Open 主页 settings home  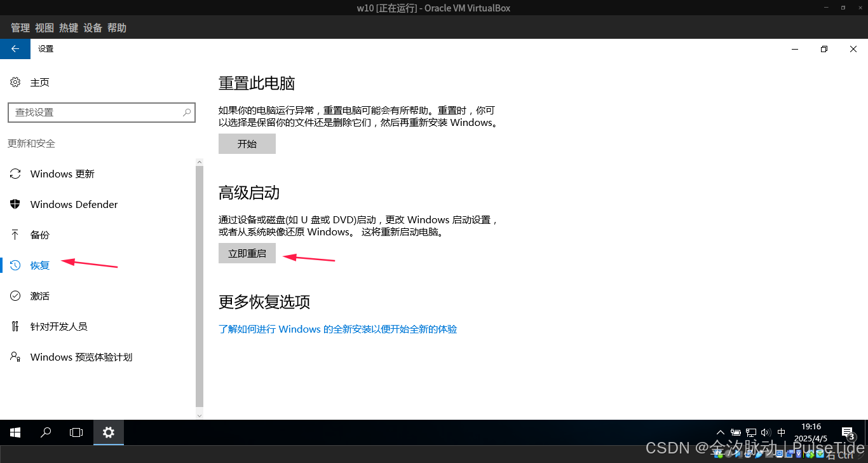[29, 83]
